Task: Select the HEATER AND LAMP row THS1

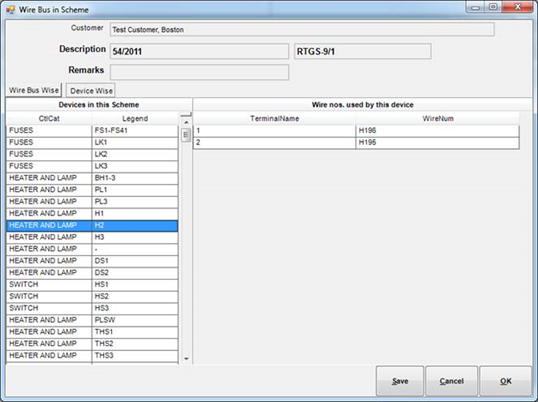Action: 92,332
